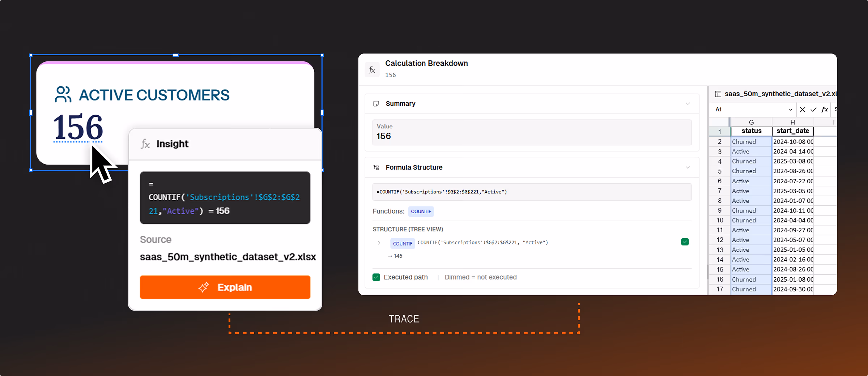Click the confirm checkmark in formula bar
This screenshot has width=868, height=376.
pos(813,110)
